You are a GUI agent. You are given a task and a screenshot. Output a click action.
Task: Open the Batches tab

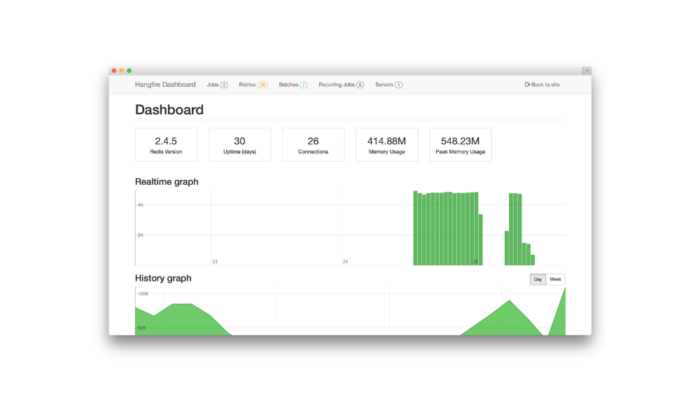[293, 84]
